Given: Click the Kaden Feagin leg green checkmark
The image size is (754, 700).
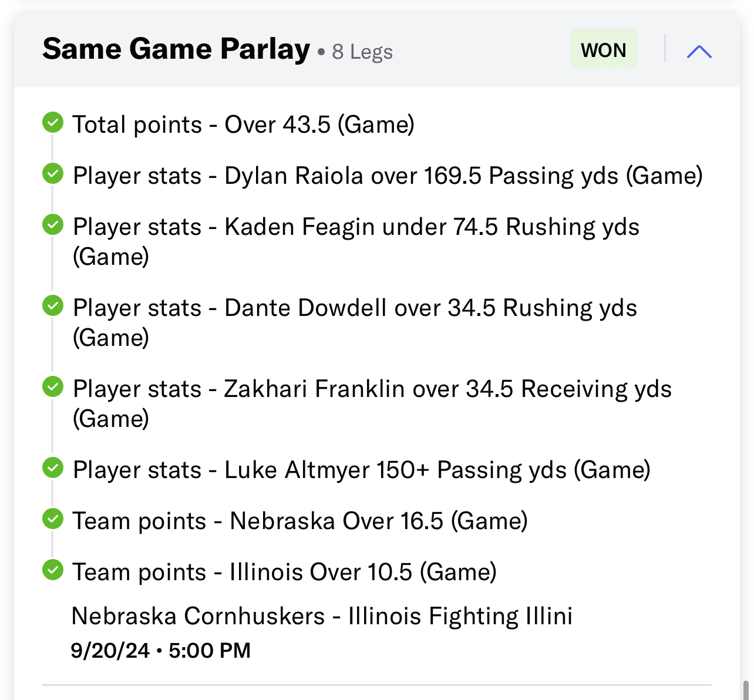Looking at the screenshot, I should [53, 225].
